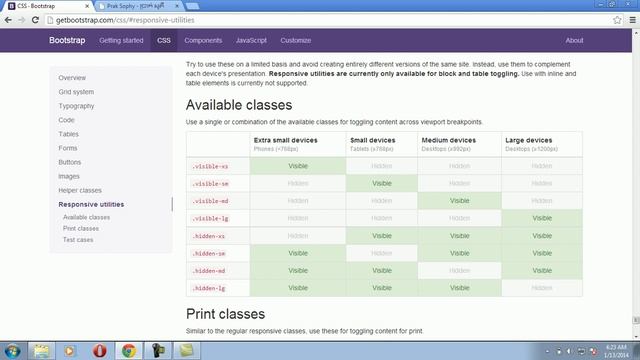
Task: Click the .hidden-lg class cell
Action: [218, 288]
